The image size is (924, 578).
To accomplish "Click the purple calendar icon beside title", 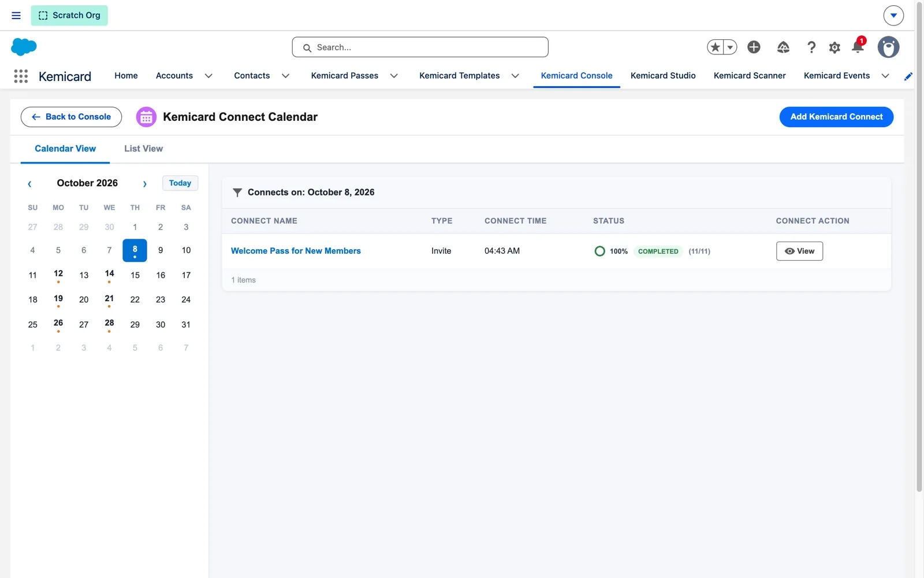I will (x=146, y=117).
